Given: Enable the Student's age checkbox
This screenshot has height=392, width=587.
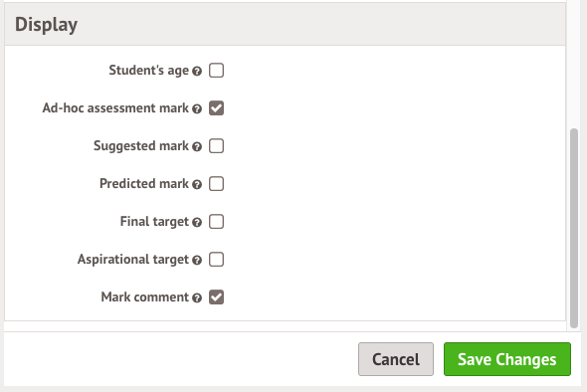Looking at the screenshot, I should pos(216,71).
